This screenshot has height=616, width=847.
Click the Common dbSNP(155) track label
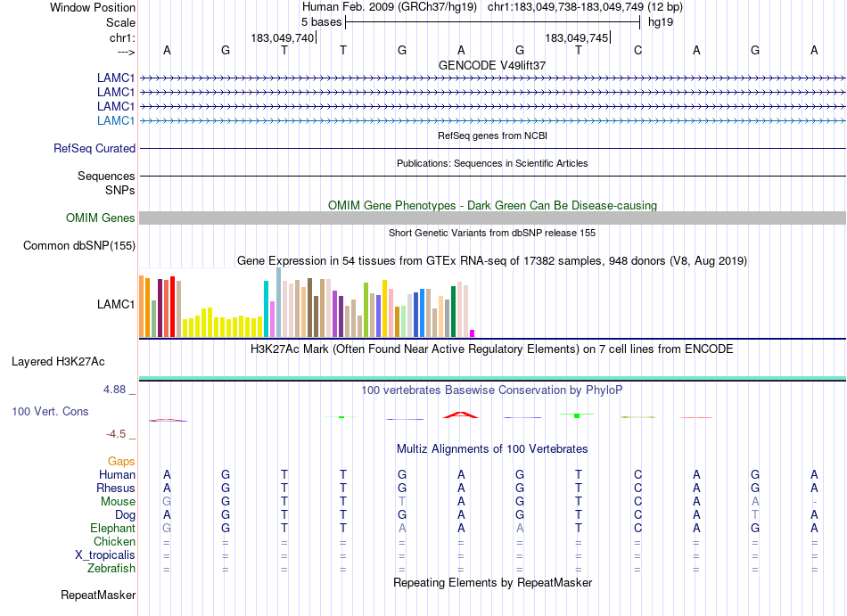[x=78, y=246]
